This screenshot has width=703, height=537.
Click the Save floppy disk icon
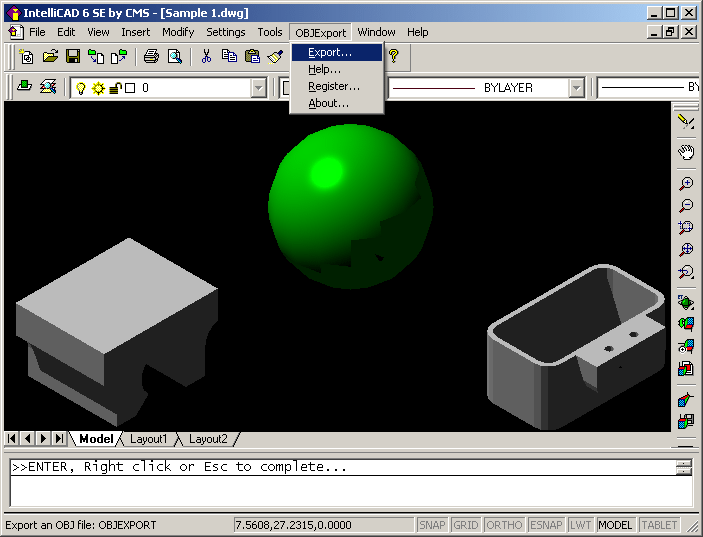click(73, 56)
